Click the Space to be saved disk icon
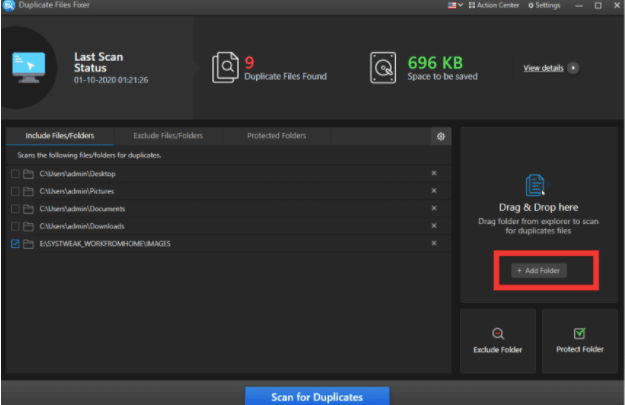The height and width of the screenshot is (405, 625). point(383,67)
